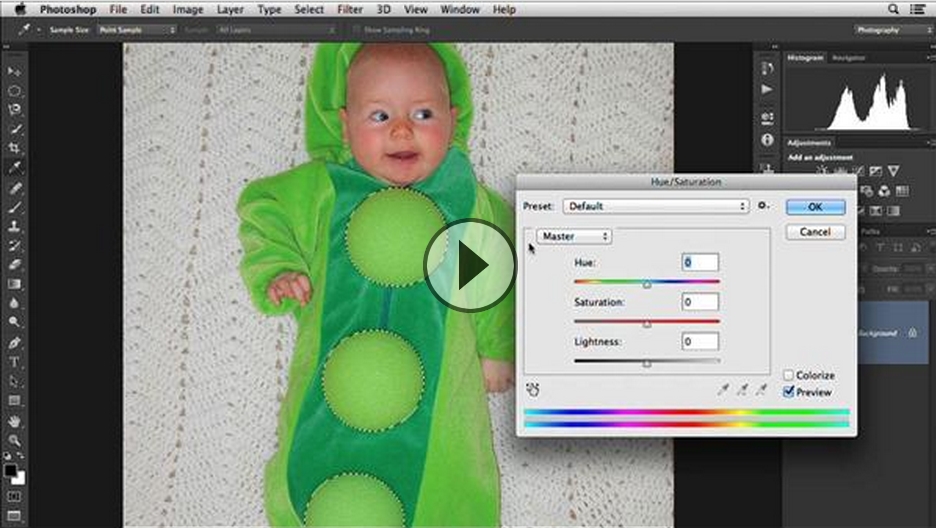Open the Window menu

tap(460, 10)
